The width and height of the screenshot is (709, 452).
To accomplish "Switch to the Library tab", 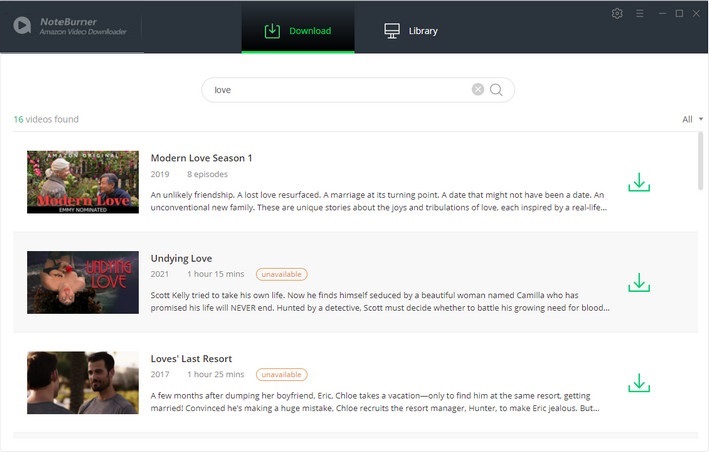I will (411, 31).
